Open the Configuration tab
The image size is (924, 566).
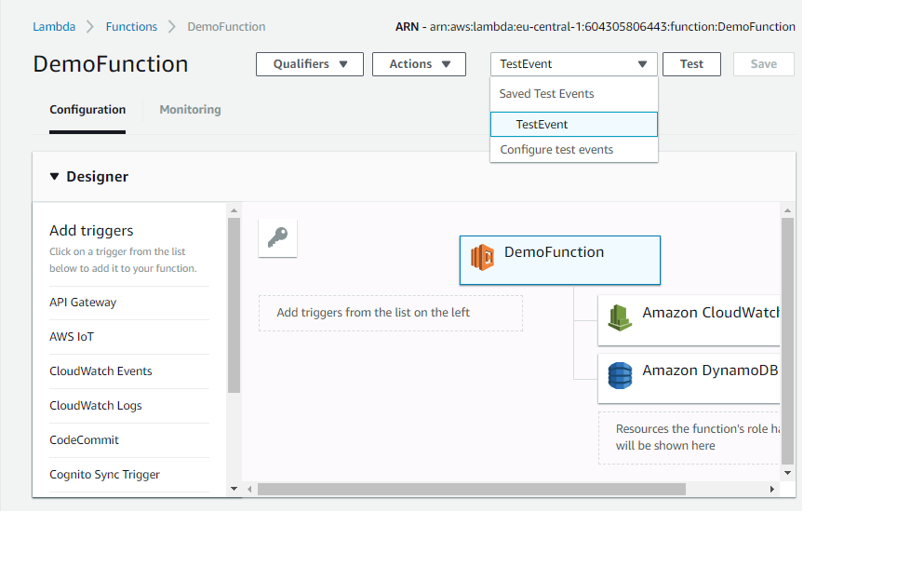(x=87, y=110)
